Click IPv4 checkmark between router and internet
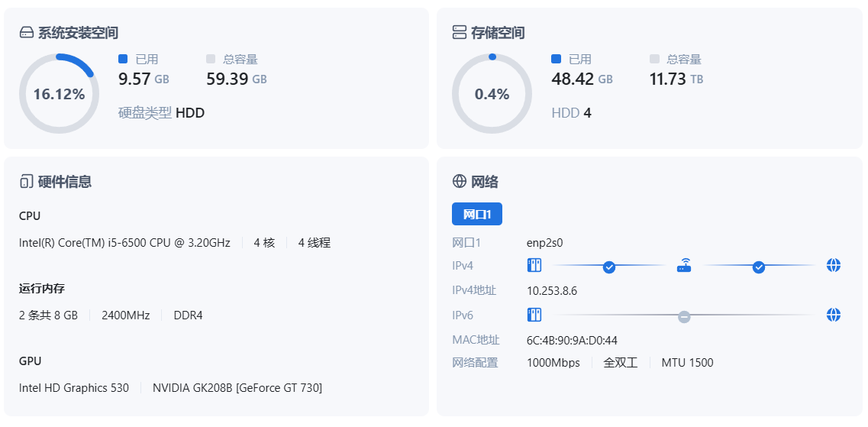Viewport: 868px width, 427px height. 759,267
